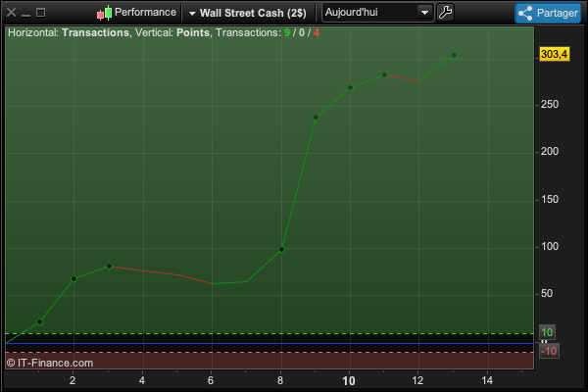Click the red losing transactions count 4
Screen dimensions: 588x392
click(x=317, y=32)
